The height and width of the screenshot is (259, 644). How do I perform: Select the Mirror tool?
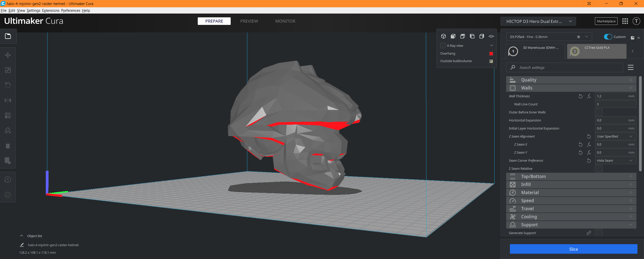[x=8, y=100]
